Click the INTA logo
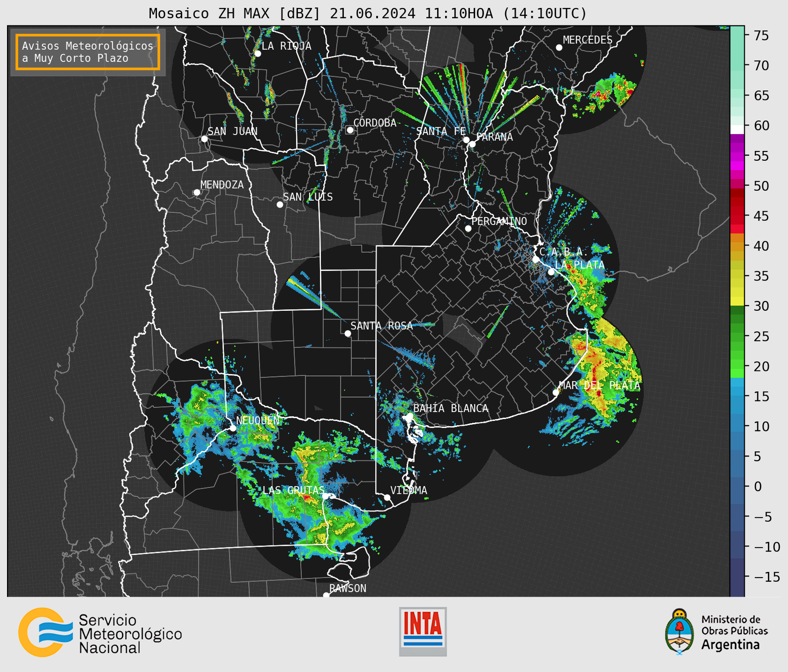Image resolution: width=788 pixels, height=672 pixels. 423,631
